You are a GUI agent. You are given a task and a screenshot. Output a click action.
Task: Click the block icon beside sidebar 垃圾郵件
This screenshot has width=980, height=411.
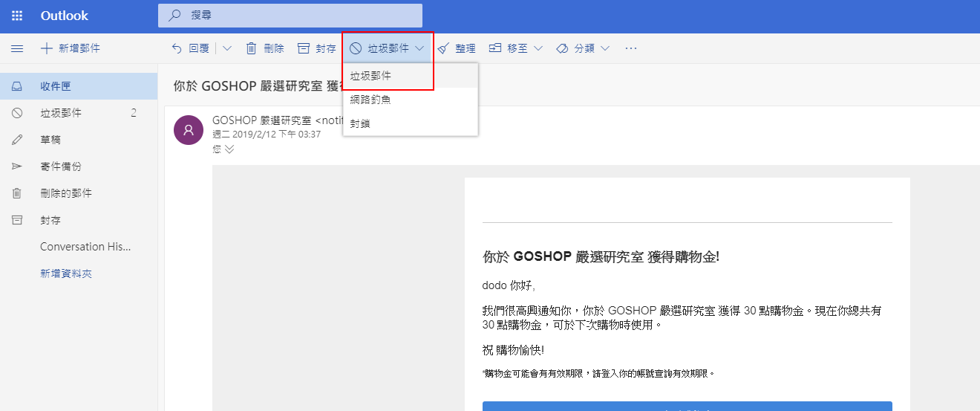coord(17,113)
